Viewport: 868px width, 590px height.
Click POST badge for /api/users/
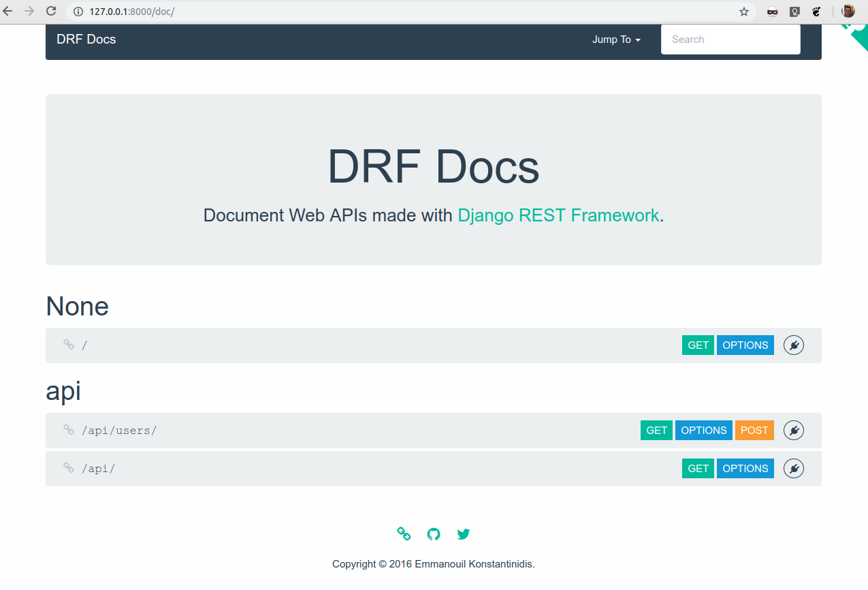pyautogui.click(x=754, y=431)
